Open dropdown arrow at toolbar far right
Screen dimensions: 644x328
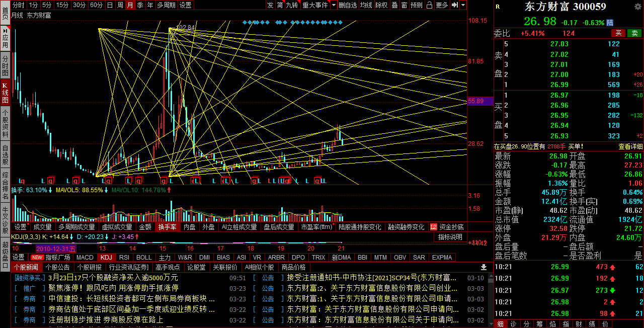[x=463, y=5]
